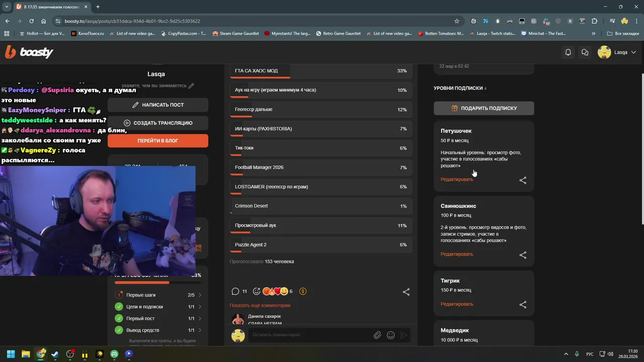Open the emoji picker in comment box
This screenshot has width=644, height=362.
(390, 335)
